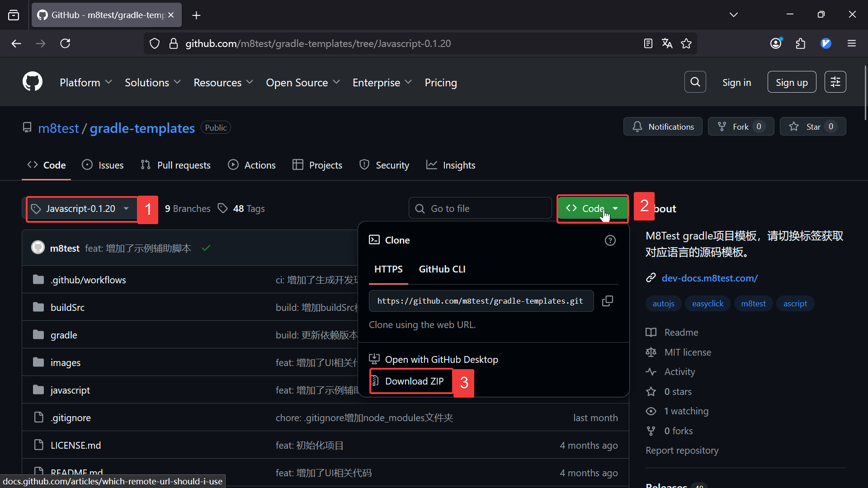
Task: Open the javascript folder
Action: point(70,390)
